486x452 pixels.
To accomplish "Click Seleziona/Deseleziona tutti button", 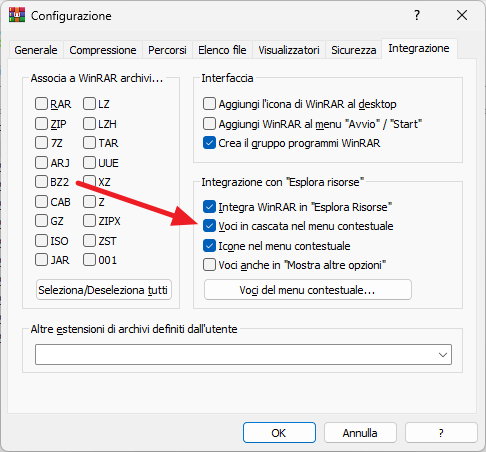I will point(104,290).
